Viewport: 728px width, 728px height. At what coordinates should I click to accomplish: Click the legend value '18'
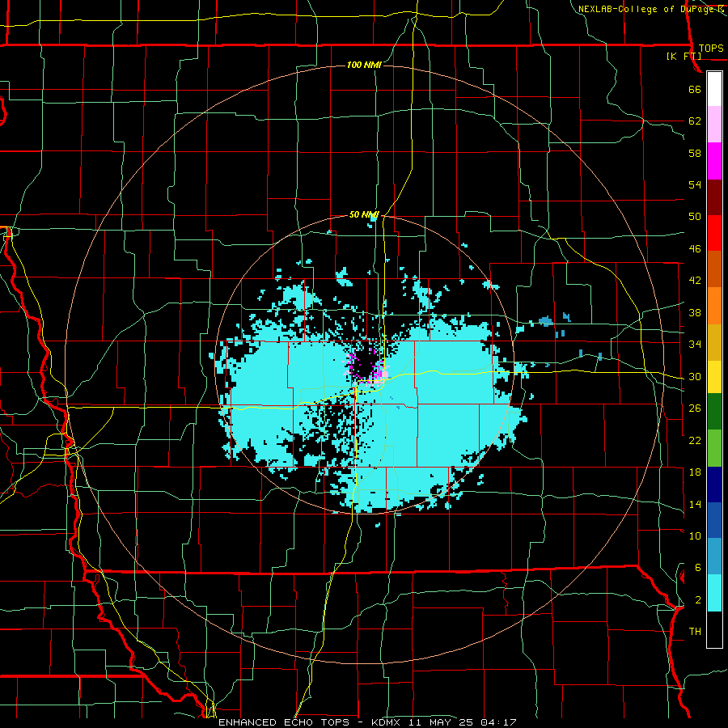[x=695, y=472]
